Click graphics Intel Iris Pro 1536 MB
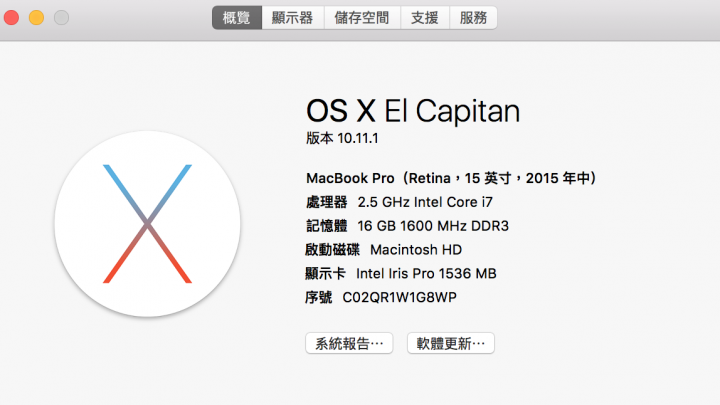This screenshot has width=720, height=405. [x=426, y=274]
